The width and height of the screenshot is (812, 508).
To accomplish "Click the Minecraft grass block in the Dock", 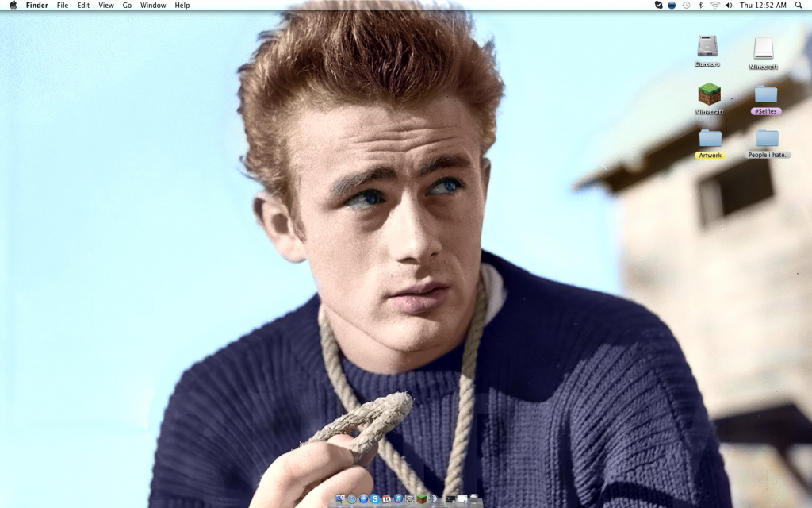I will tap(421, 498).
